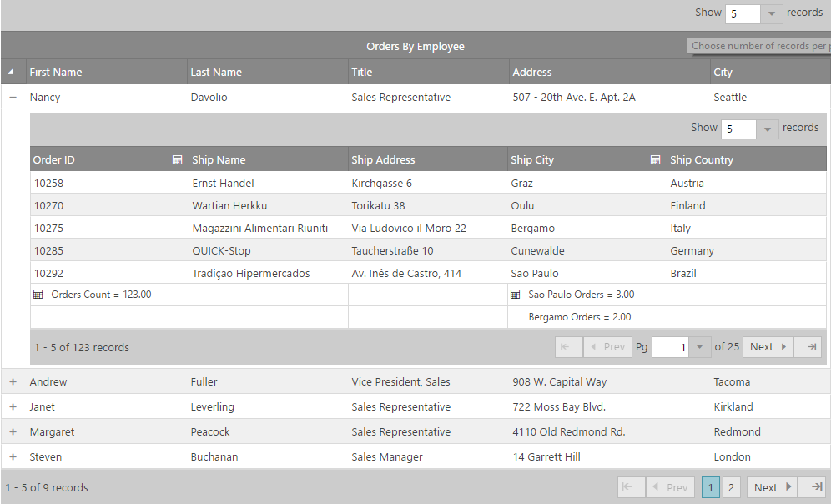
Task: Open top Show records dropdown
Action: click(772, 14)
